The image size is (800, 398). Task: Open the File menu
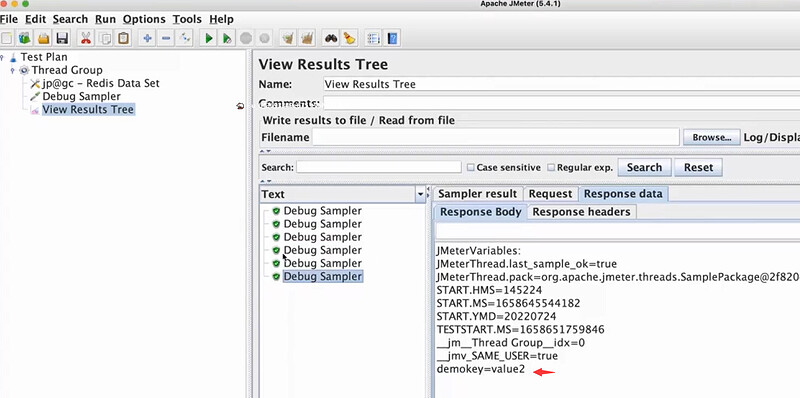(9, 19)
